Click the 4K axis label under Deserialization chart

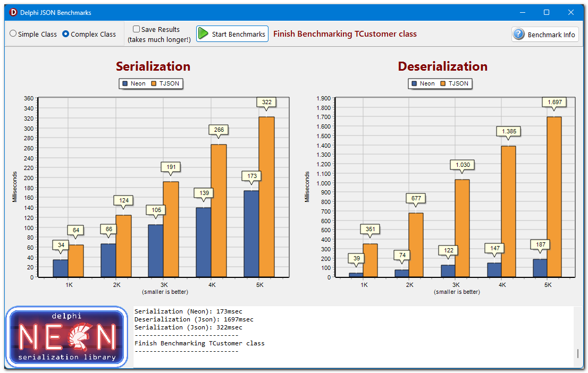[502, 285]
